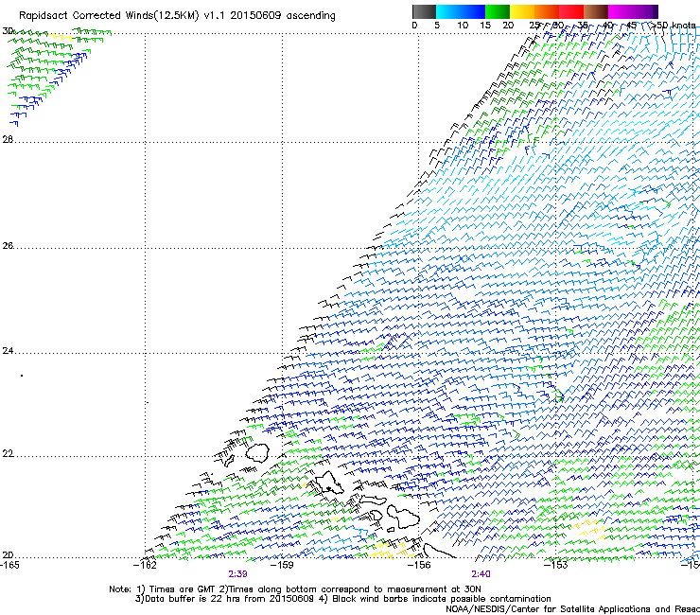Image resolution: width=700 pixels, height=615 pixels.
Task: Click the '>50 knots' legend label
Action: point(674,26)
